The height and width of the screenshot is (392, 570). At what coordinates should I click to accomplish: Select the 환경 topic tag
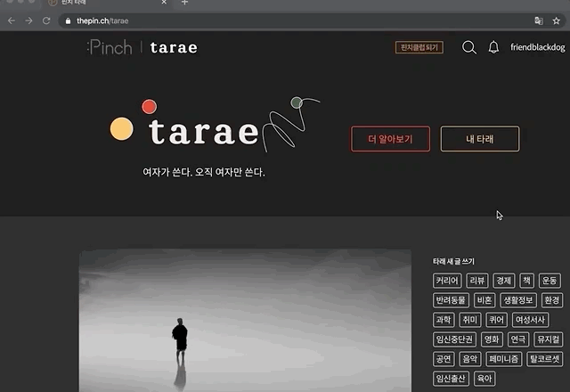[x=552, y=300]
